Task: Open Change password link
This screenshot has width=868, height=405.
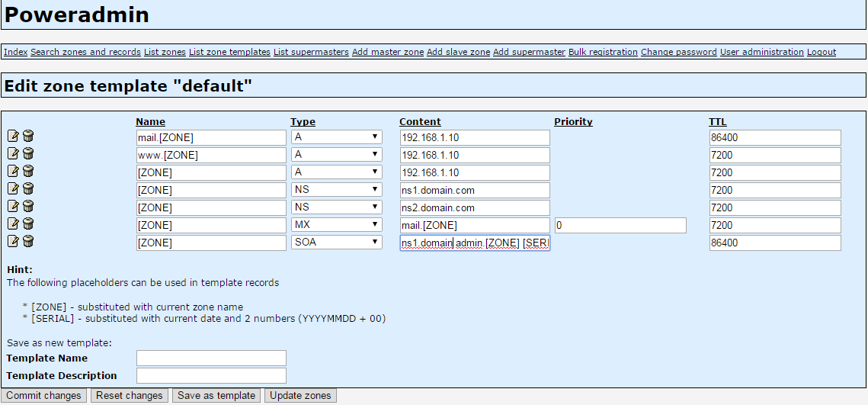Action: point(679,52)
